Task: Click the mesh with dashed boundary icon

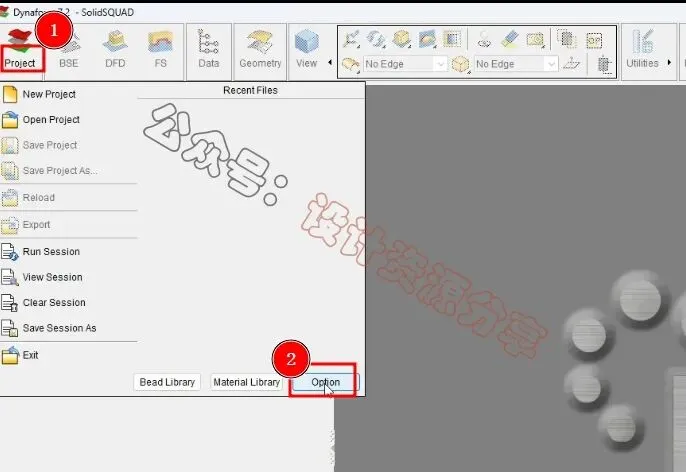Action: click(604, 64)
